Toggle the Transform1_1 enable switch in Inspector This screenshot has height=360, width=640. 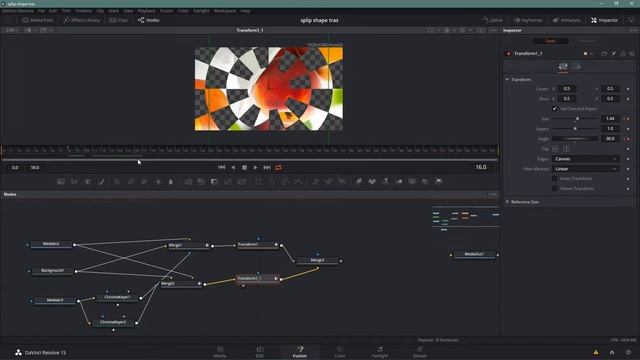coord(509,53)
